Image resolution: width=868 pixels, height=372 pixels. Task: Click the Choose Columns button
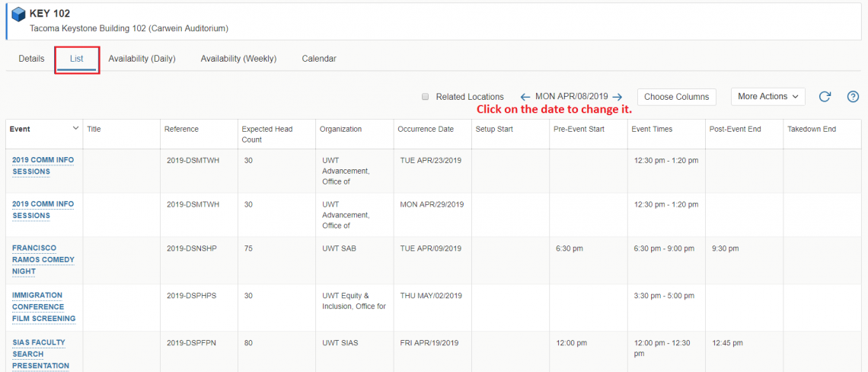tap(676, 97)
